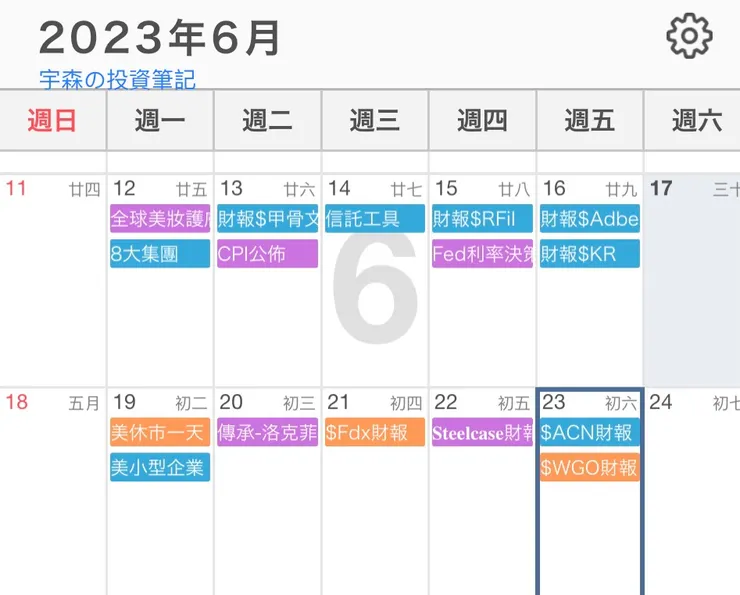The image size is (740, 595).
Task: Select date 24 on the calendar
Action: click(661, 402)
